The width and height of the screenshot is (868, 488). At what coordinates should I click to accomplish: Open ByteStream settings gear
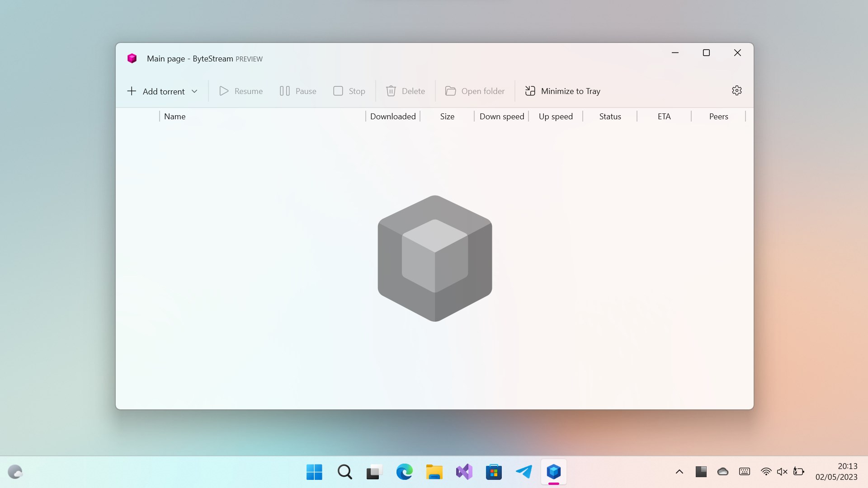[x=736, y=90]
